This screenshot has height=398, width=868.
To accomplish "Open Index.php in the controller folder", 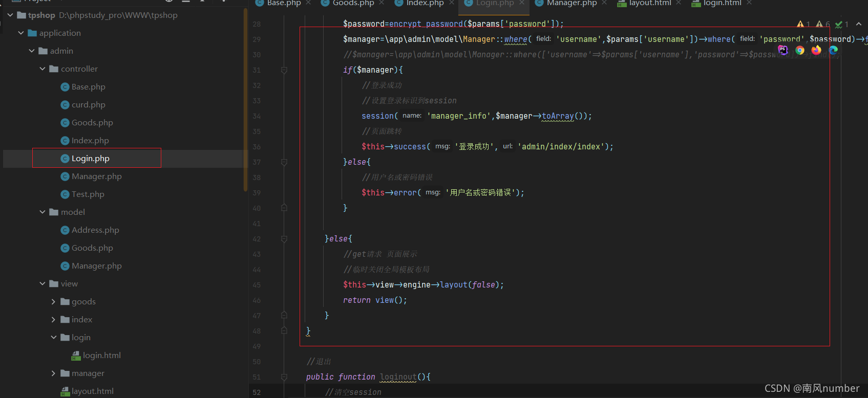I will pos(90,141).
